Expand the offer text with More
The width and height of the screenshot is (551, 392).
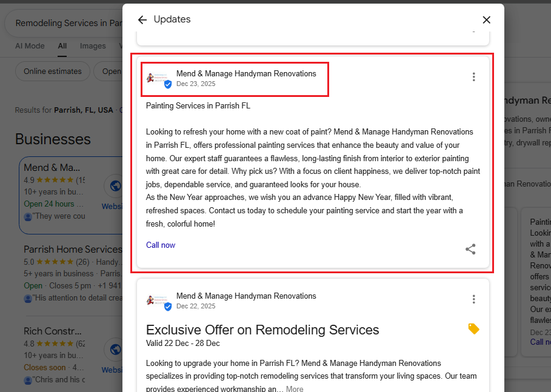tap(295, 388)
